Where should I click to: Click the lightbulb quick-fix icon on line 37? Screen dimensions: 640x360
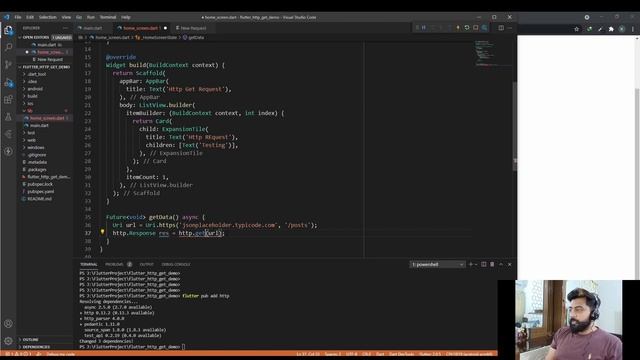(x=102, y=231)
